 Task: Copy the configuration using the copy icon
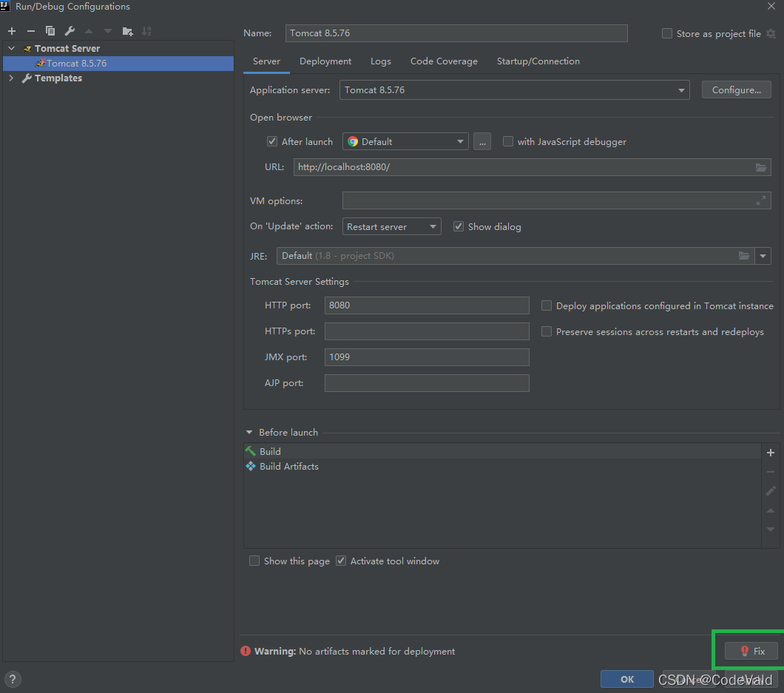pyautogui.click(x=50, y=31)
